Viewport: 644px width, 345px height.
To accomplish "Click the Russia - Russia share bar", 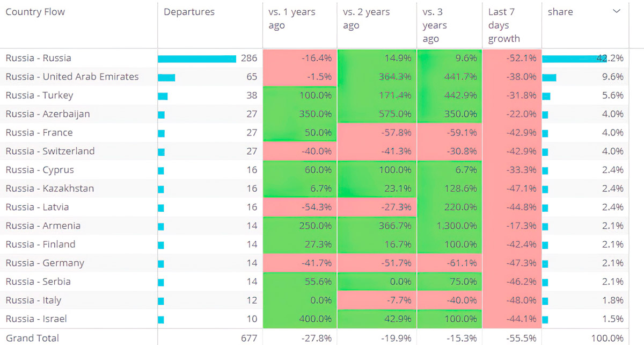I will [574, 59].
